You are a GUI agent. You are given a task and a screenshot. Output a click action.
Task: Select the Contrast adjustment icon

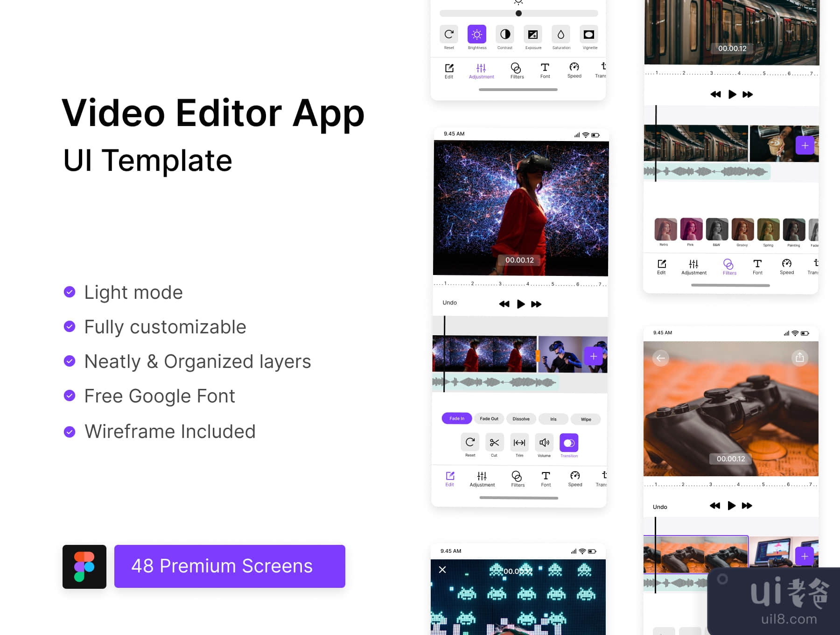505,35
